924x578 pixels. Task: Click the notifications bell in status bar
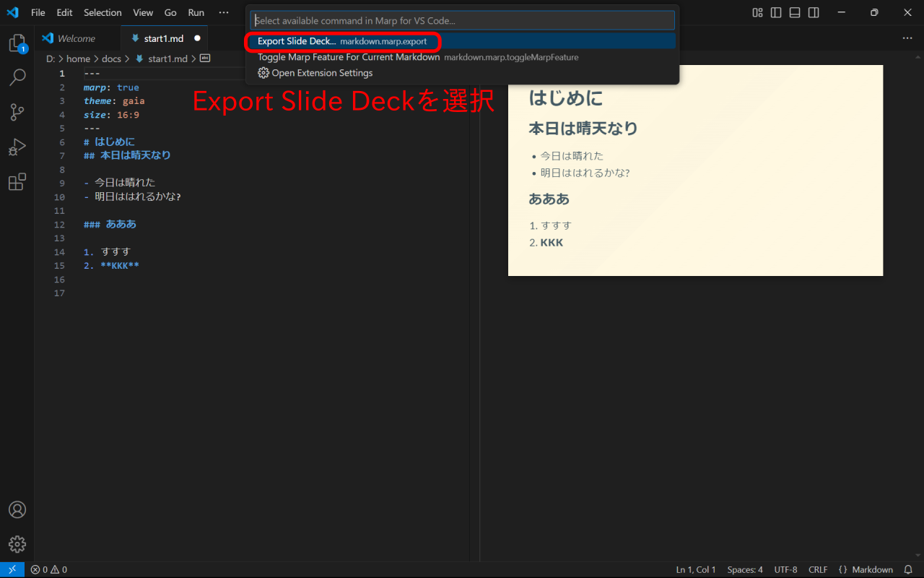(908, 570)
